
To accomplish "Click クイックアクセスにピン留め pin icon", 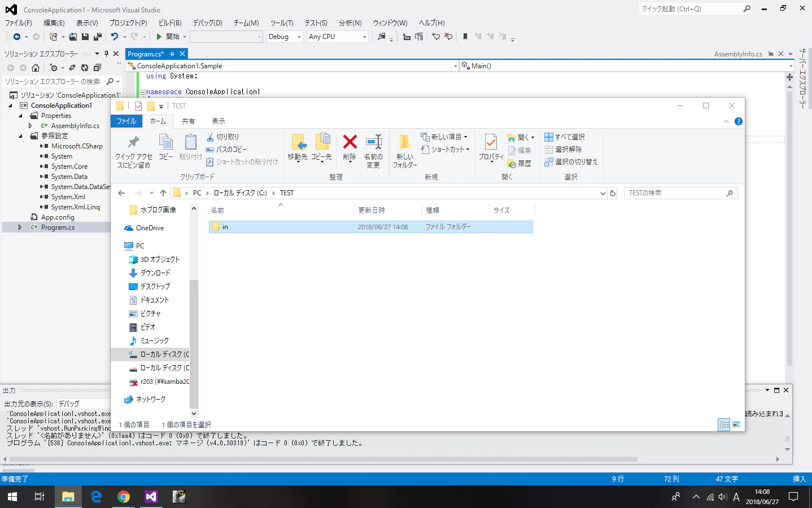I will point(134,152).
